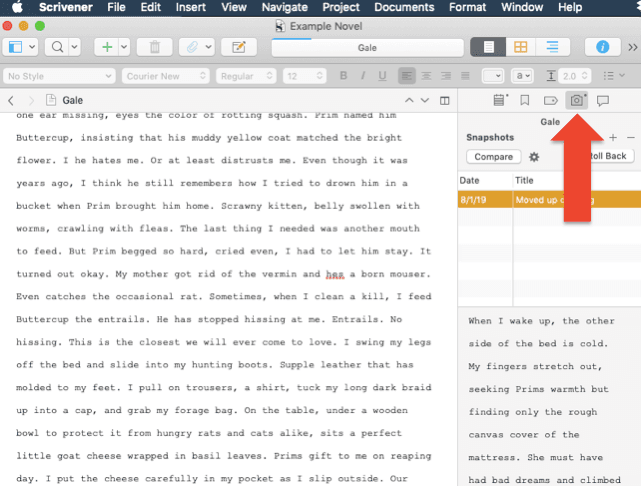641x486 pixels.
Task: Open the list style dropdown
Action: (x=614, y=76)
